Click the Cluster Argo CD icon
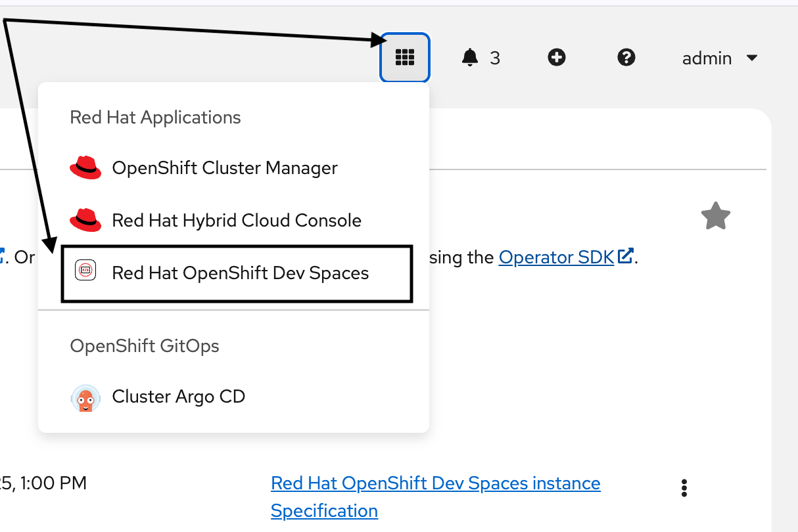The image size is (798, 532). pyautogui.click(x=85, y=397)
